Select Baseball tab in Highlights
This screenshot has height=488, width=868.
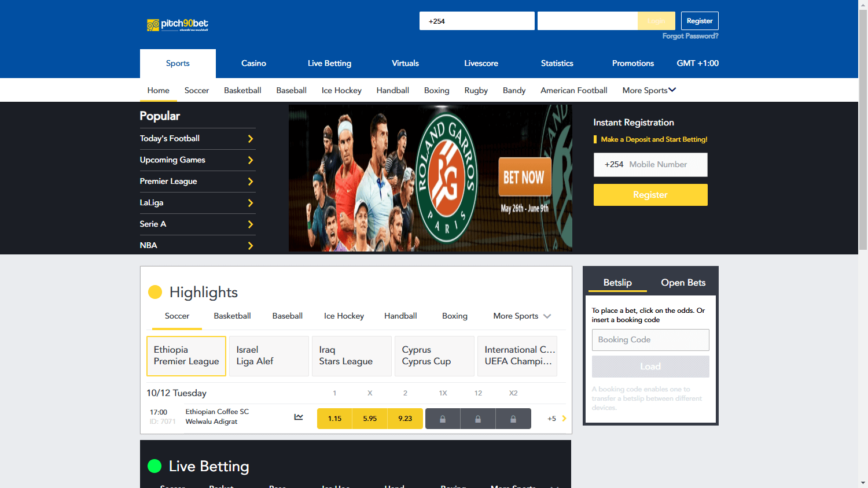(288, 316)
